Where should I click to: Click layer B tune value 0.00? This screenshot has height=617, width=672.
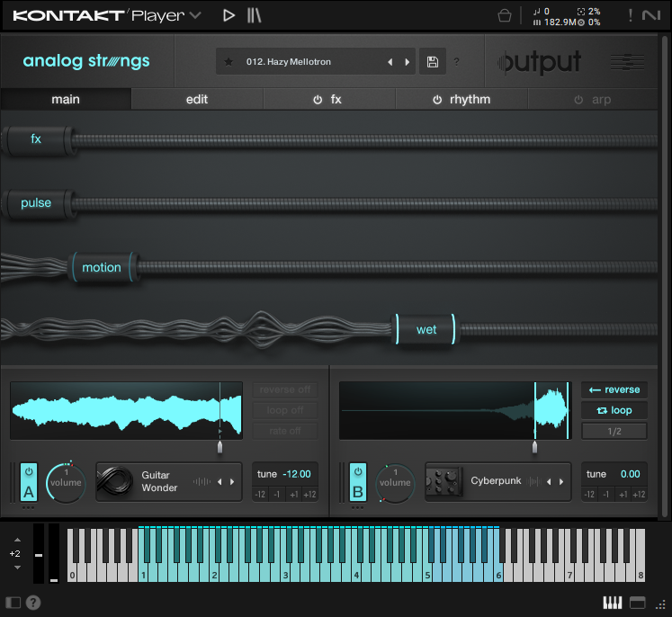pos(630,474)
